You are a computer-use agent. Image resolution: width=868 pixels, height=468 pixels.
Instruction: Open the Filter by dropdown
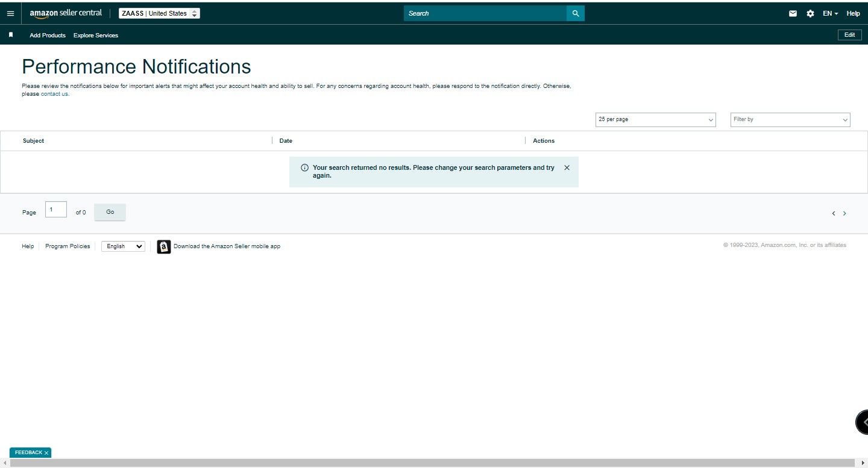point(790,119)
